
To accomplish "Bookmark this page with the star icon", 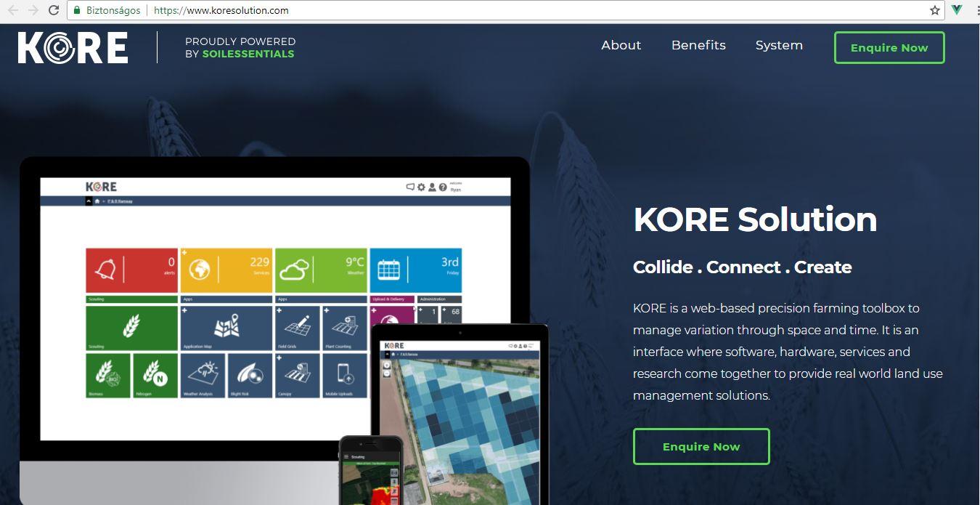I will (x=935, y=10).
